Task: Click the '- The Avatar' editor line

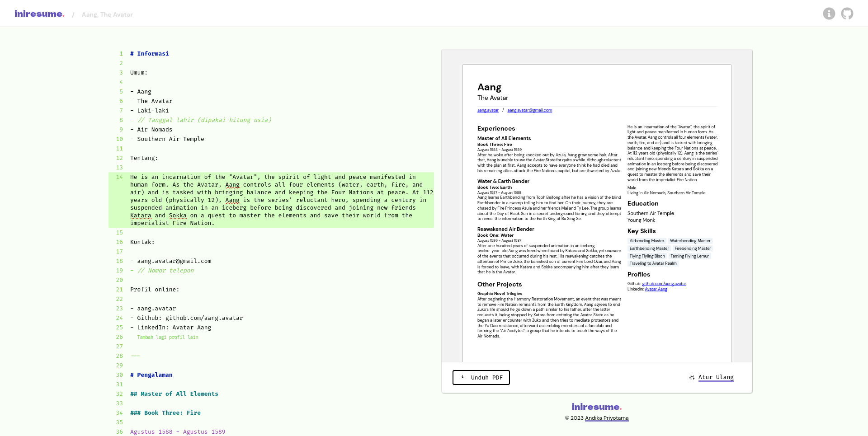Action: tap(151, 101)
